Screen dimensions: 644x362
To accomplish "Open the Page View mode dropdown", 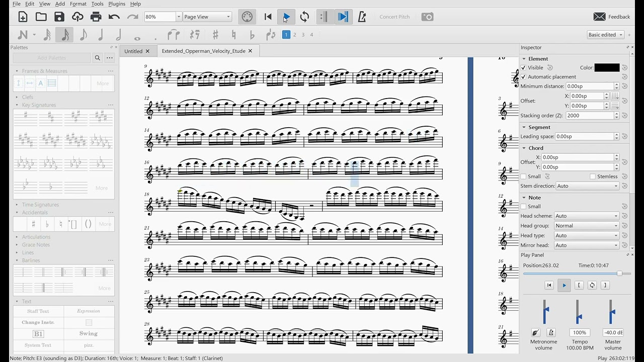I will (207, 17).
